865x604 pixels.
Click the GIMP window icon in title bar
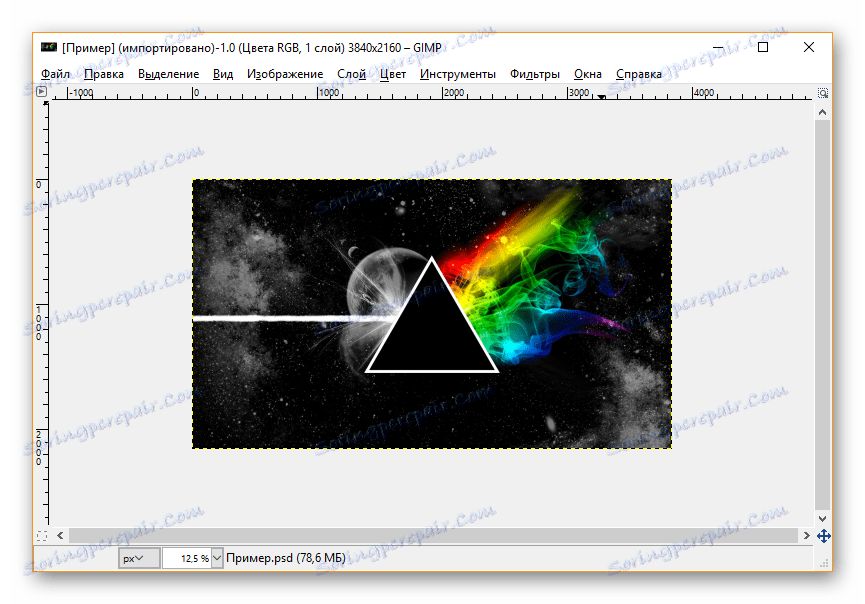[x=49, y=47]
